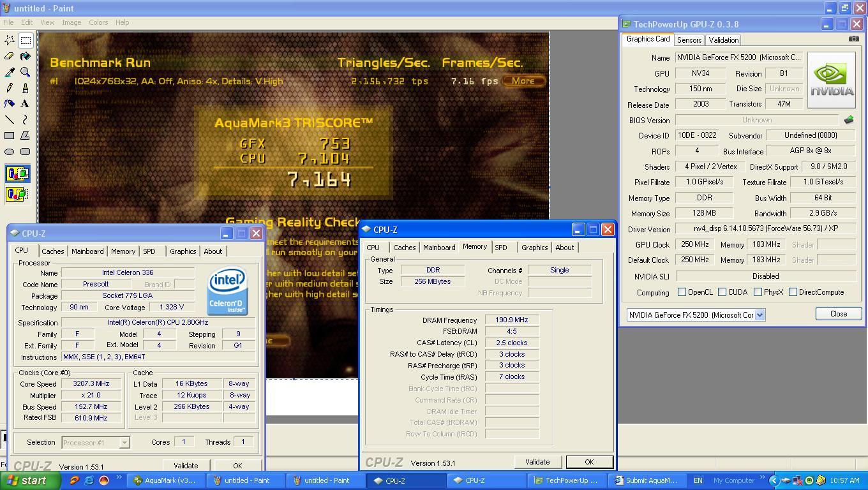Viewport: 868px width, 490px height.
Task: Click the EN language indicator
Action: tap(698, 480)
